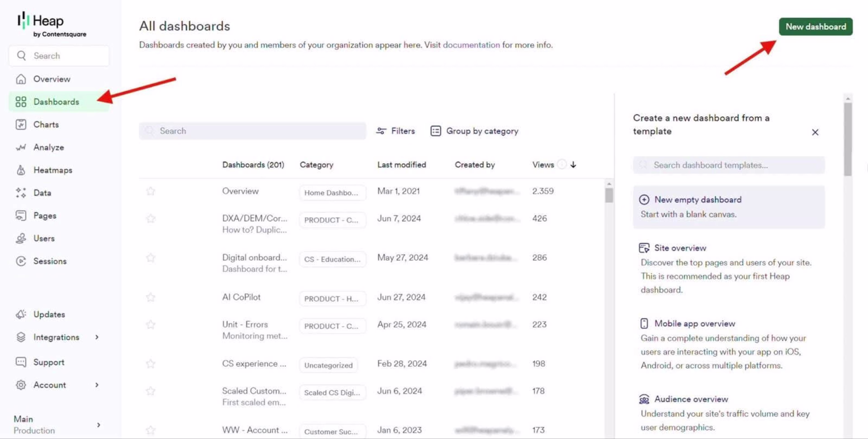Click the Data sparkle icon in sidebar

pos(21,193)
